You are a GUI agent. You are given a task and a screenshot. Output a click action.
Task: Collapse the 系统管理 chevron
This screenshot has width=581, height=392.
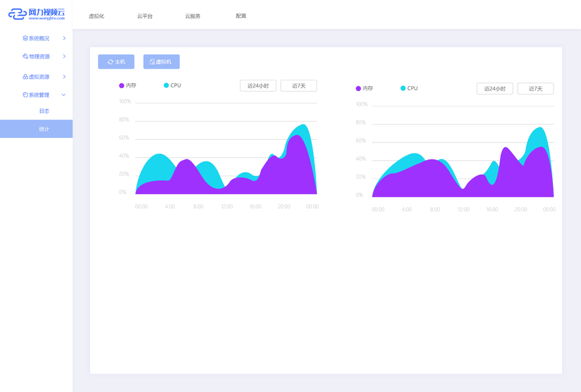[x=64, y=95]
